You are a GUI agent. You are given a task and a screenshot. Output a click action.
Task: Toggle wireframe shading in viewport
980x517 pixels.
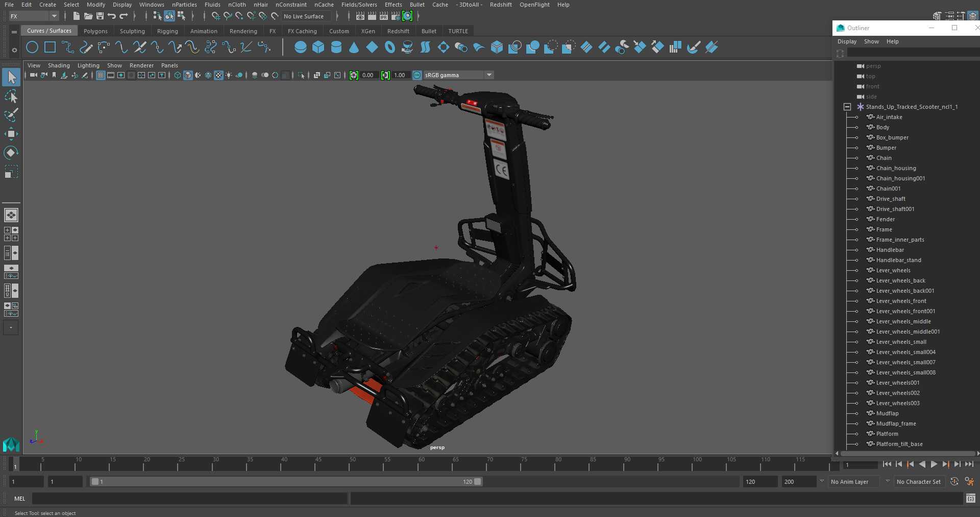click(178, 75)
